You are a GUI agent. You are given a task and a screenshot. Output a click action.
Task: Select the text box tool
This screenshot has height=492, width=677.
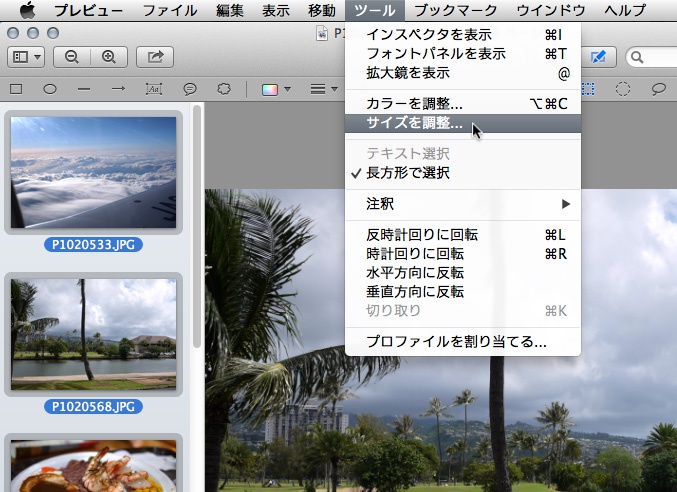(154, 89)
